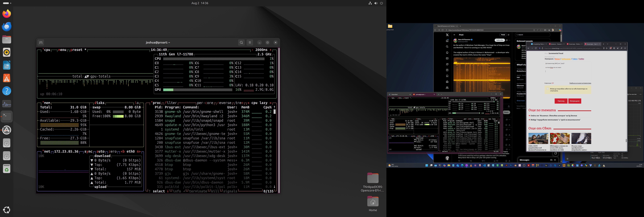Click Show more in X trending panel
Screen dimensions: 644x217
pyautogui.click(x=521, y=101)
